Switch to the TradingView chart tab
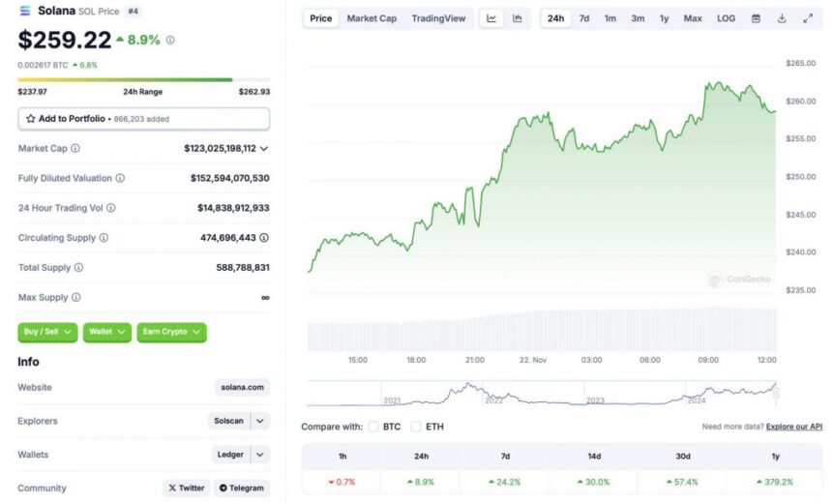Image resolution: width=832 pixels, height=504 pixels. [x=437, y=18]
